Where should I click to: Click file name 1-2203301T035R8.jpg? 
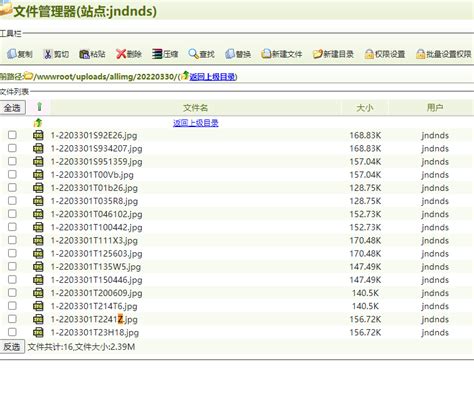click(x=94, y=201)
